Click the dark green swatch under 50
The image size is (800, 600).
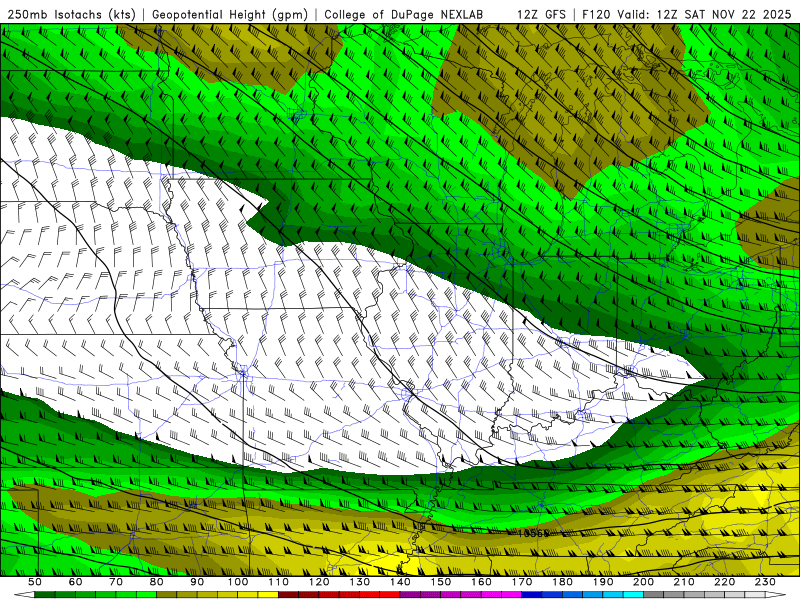[45, 595]
